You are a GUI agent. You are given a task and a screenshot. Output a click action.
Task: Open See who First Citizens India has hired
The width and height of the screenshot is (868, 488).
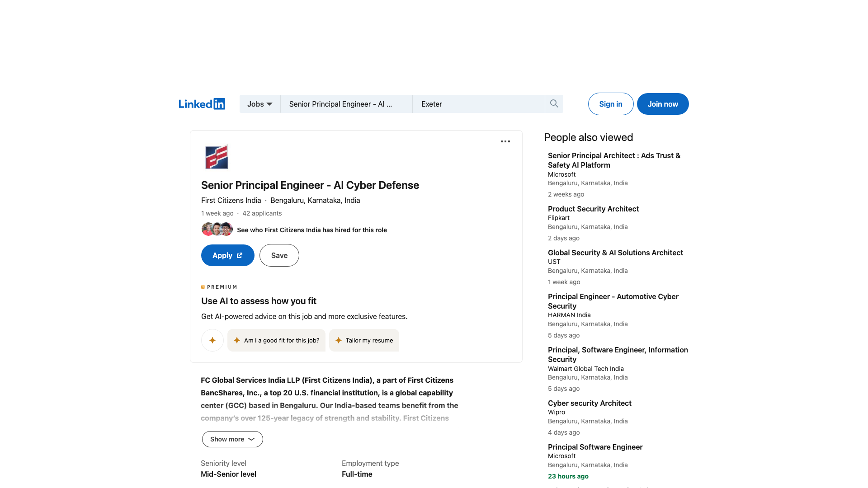point(312,230)
